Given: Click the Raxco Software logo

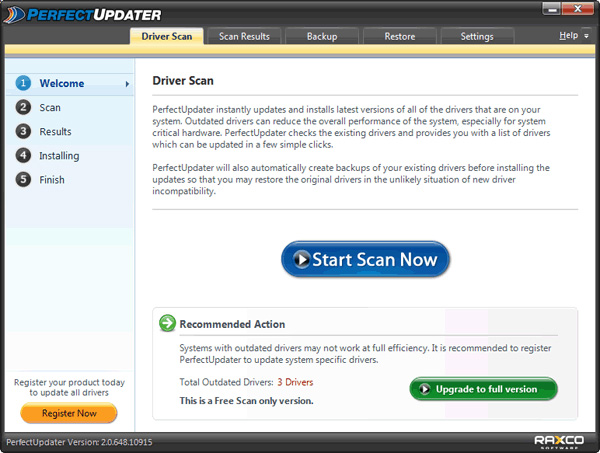Looking at the screenshot, I should point(559,442).
